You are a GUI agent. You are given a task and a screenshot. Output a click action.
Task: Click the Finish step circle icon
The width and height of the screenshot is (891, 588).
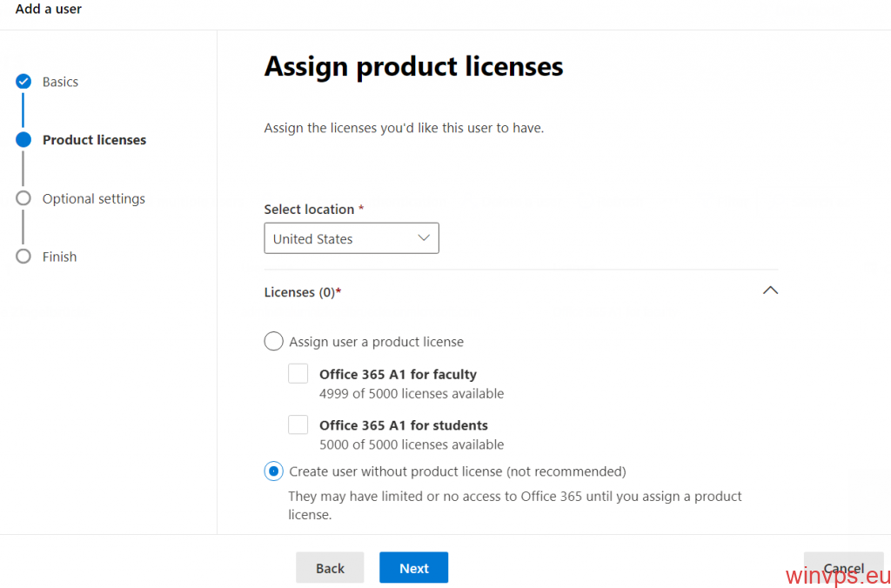click(x=23, y=257)
